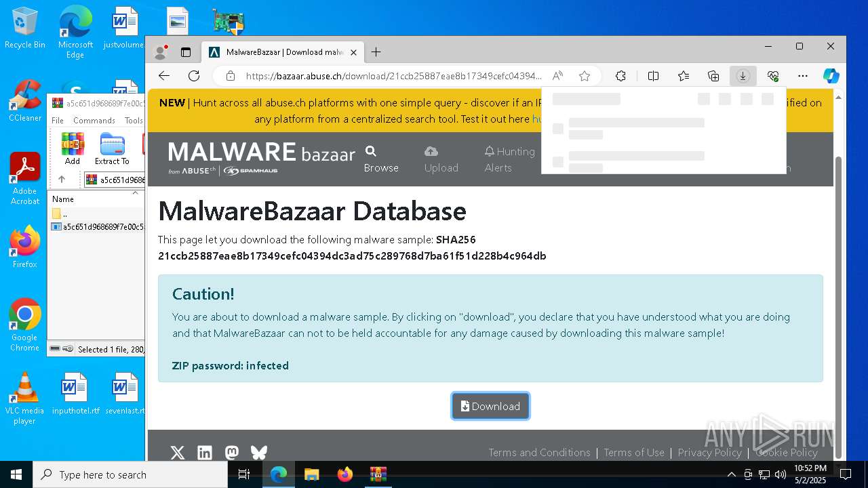View site information lock icon
The height and width of the screenshot is (488, 868).
pyautogui.click(x=231, y=76)
